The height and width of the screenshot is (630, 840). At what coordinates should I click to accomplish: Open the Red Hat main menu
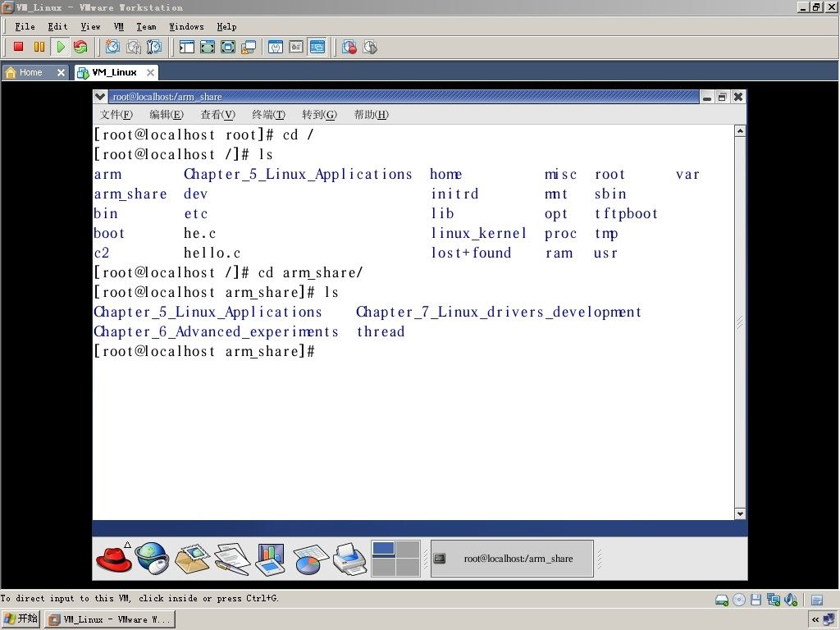point(114,558)
